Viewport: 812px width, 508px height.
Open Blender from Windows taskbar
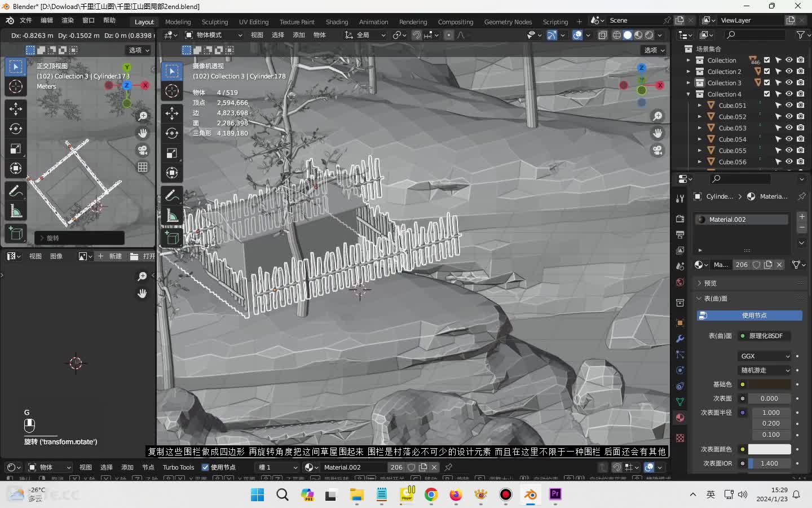530,494
